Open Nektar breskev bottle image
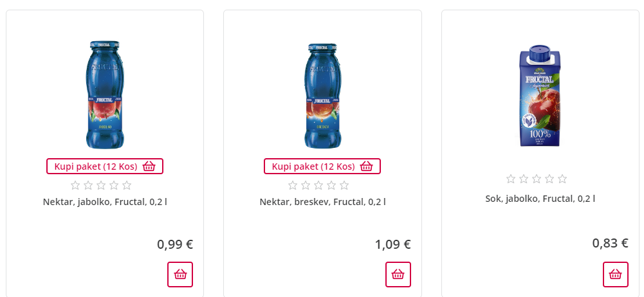 tap(322, 95)
